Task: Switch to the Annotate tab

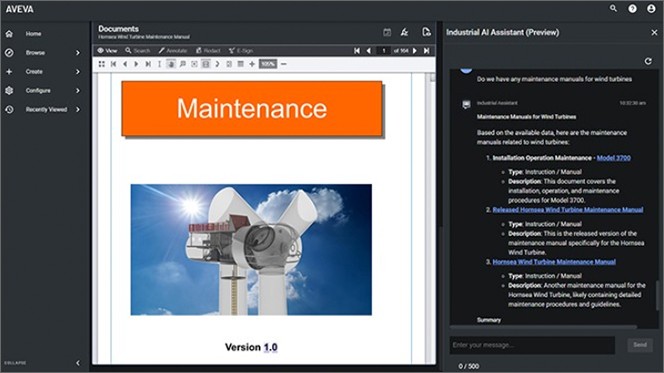Action: click(173, 51)
